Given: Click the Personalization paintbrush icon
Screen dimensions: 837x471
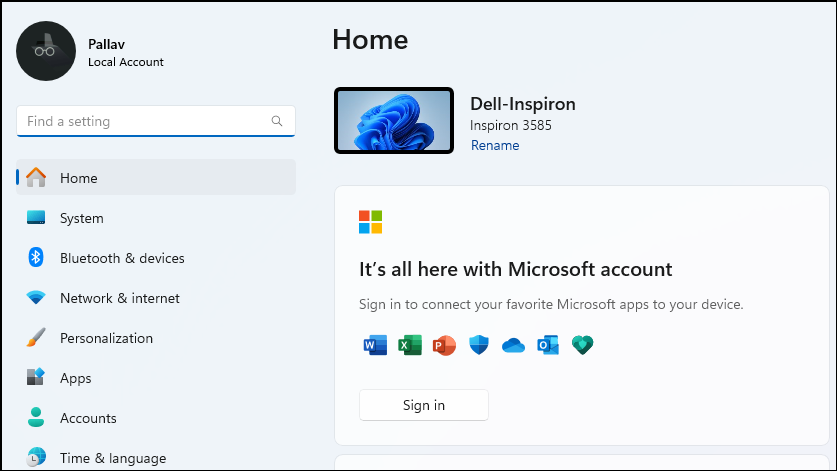Looking at the screenshot, I should [x=36, y=337].
